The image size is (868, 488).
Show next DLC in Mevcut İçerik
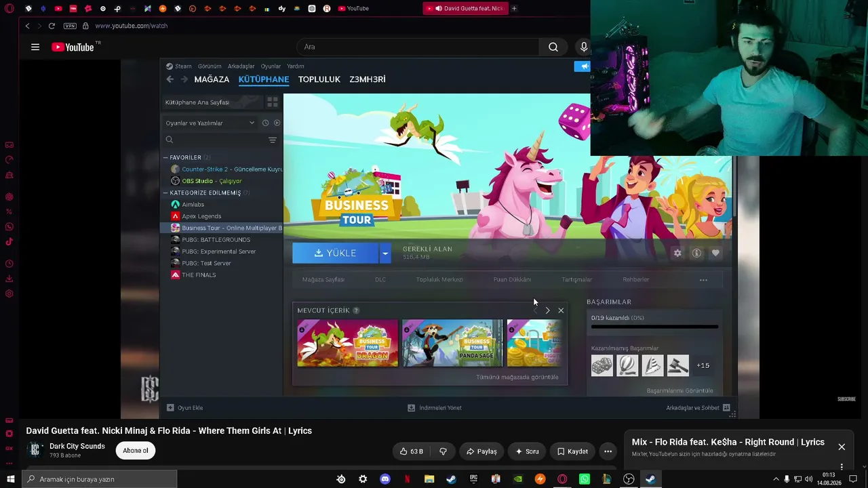547,310
